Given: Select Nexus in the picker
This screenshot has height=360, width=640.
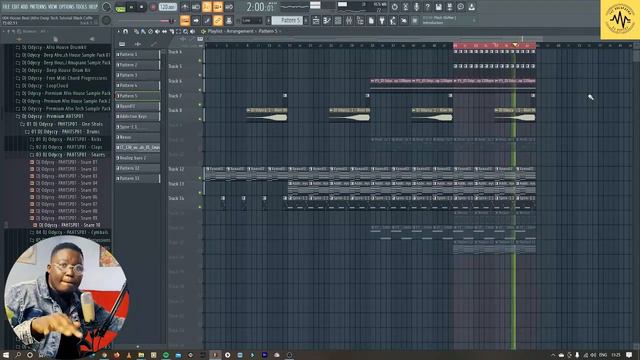Looking at the screenshot, I should (138, 137).
